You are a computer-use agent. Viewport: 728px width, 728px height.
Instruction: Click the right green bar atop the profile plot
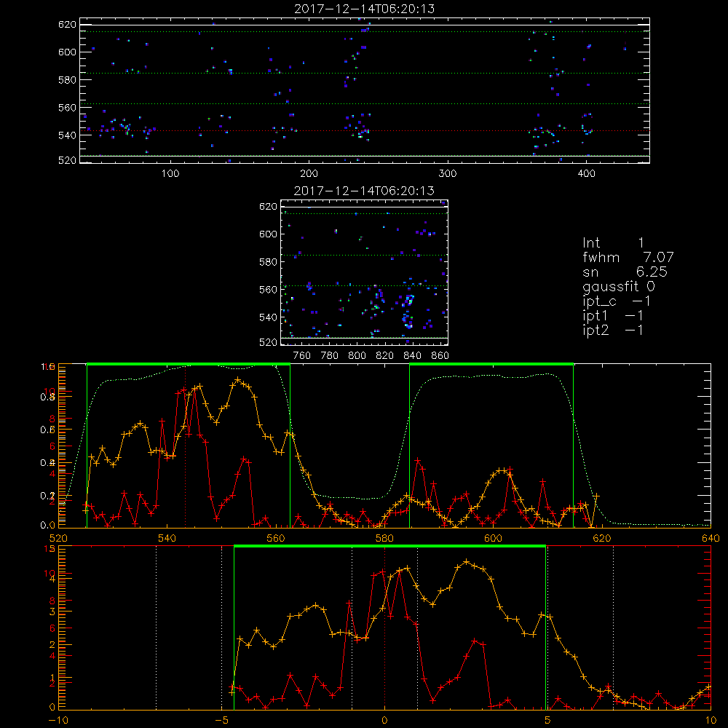(491, 365)
